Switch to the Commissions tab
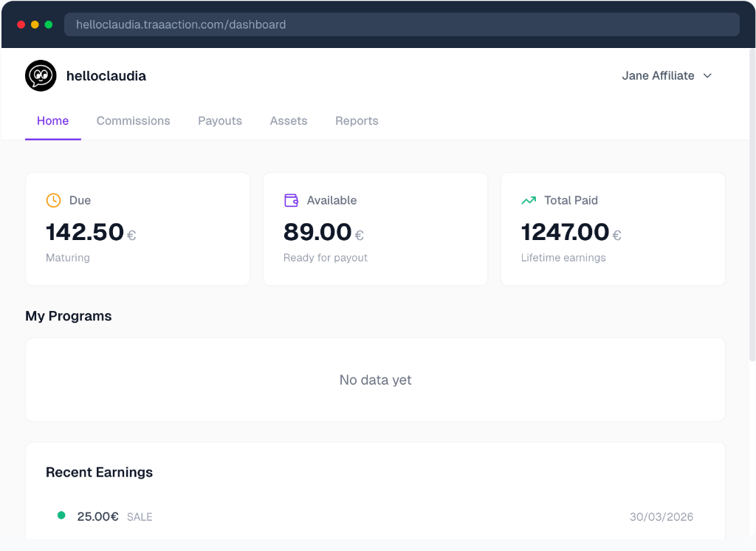756x551 pixels. pyautogui.click(x=133, y=120)
